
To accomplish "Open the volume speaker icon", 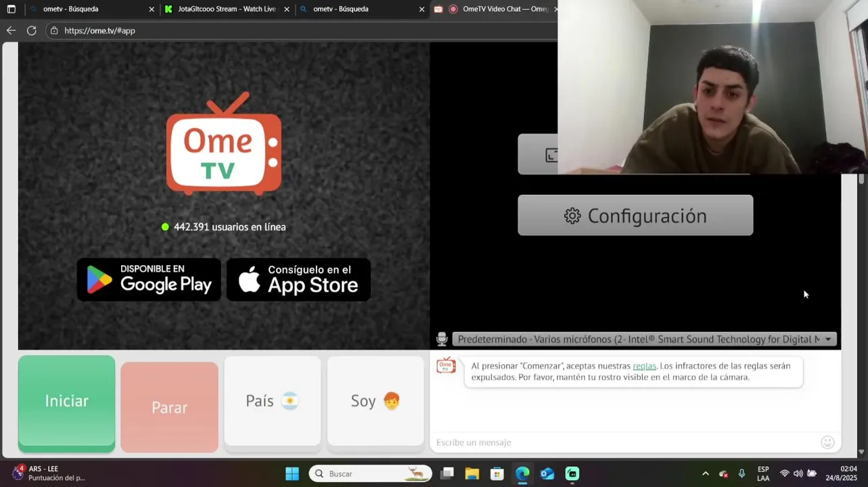I will (x=798, y=473).
